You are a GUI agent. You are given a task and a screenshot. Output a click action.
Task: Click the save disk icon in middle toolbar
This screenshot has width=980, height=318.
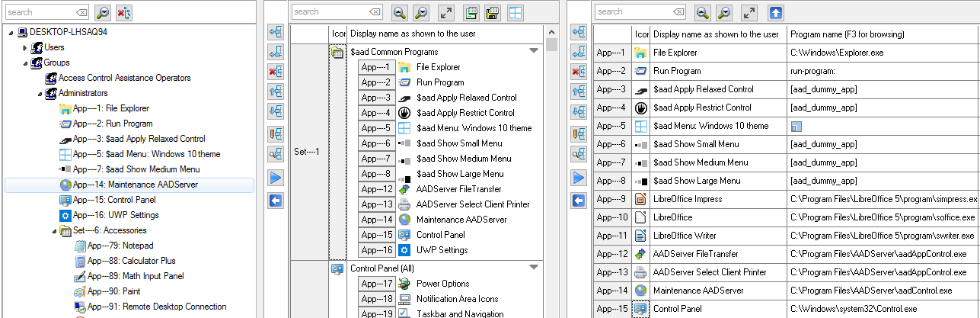point(493,12)
